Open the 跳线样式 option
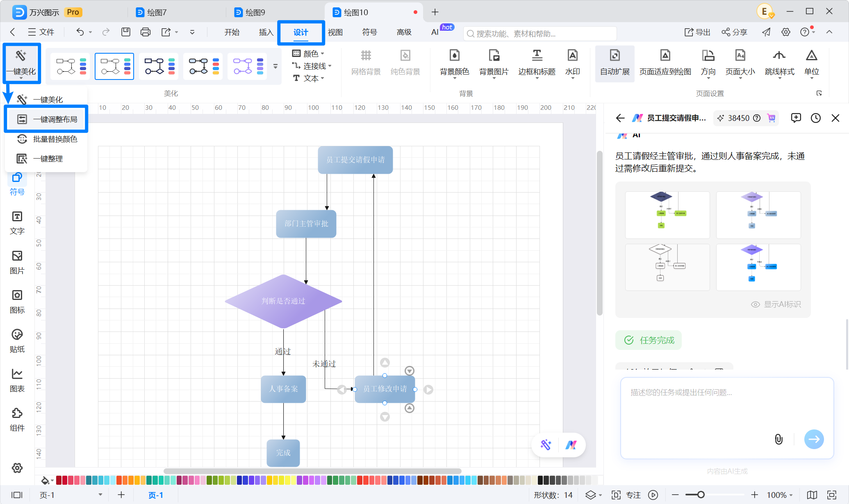Screen dimensions: 849x504 point(779,64)
